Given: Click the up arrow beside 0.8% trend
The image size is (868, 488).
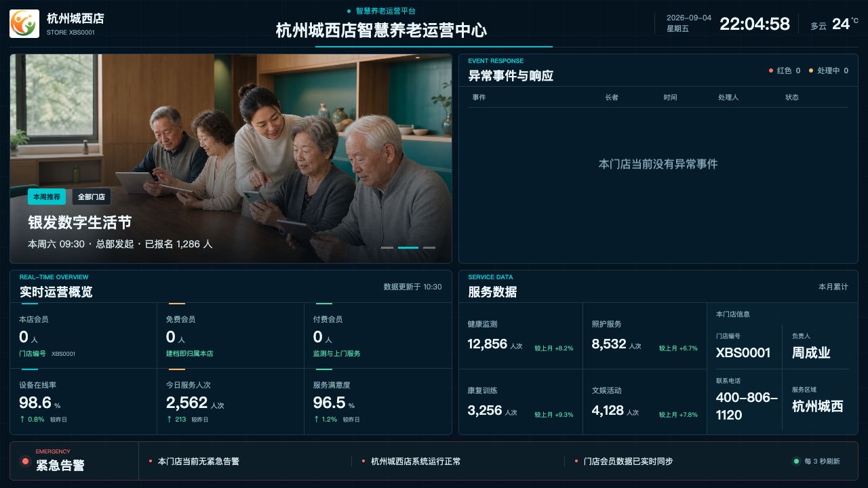Looking at the screenshot, I should (22, 420).
